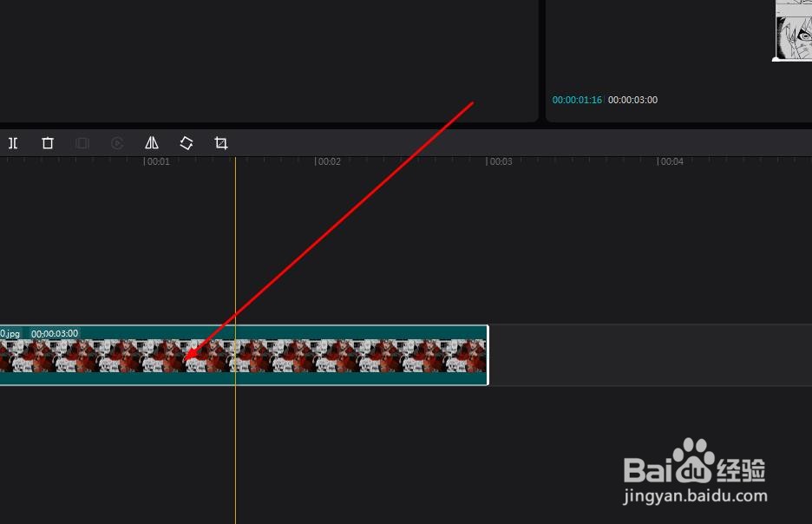Click the total duration 00:00:03:00 in preview
812x524 pixels.
(x=632, y=100)
